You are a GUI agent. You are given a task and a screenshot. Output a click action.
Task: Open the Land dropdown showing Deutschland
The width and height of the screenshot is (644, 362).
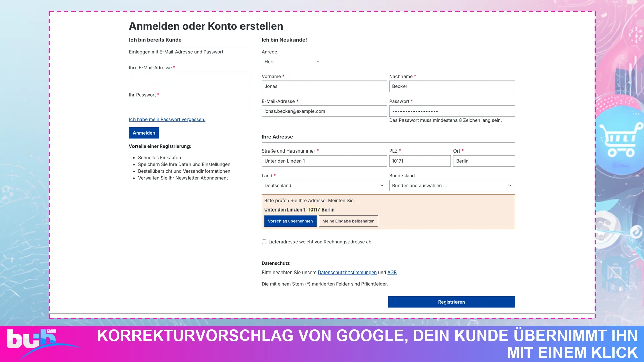pos(324,185)
